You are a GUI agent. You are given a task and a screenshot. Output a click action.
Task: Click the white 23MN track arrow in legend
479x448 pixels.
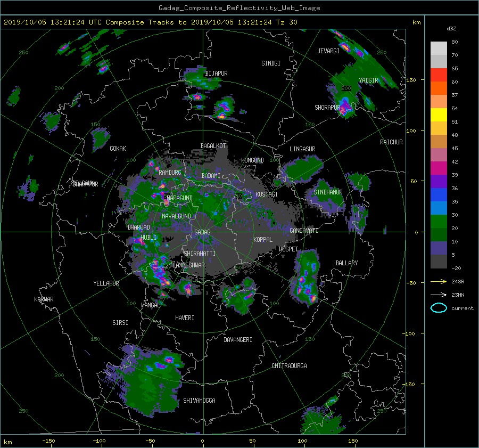coord(439,295)
